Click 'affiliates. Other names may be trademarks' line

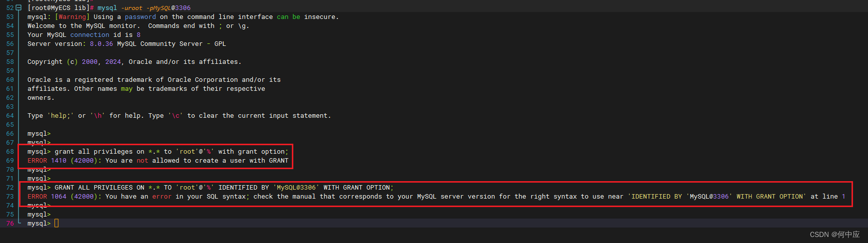[146, 89]
